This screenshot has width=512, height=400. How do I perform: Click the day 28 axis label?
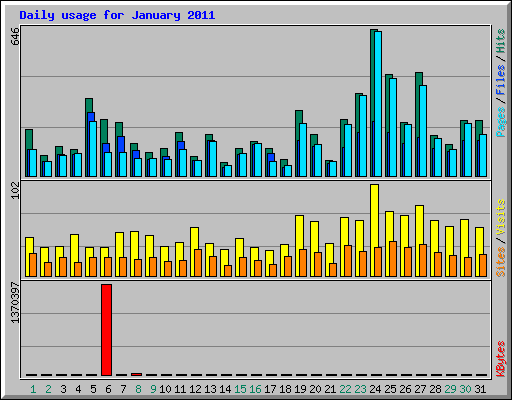[x=435, y=389]
